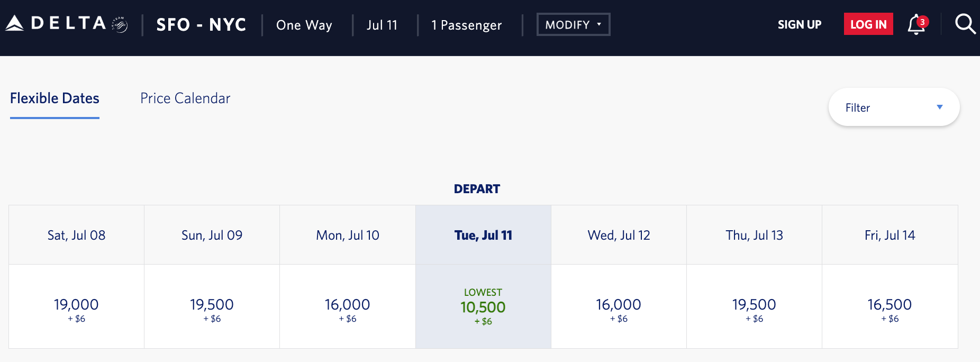Select the lowest 10,500 mile fare
This screenshot has height=362, width=980.
[483, 306]
